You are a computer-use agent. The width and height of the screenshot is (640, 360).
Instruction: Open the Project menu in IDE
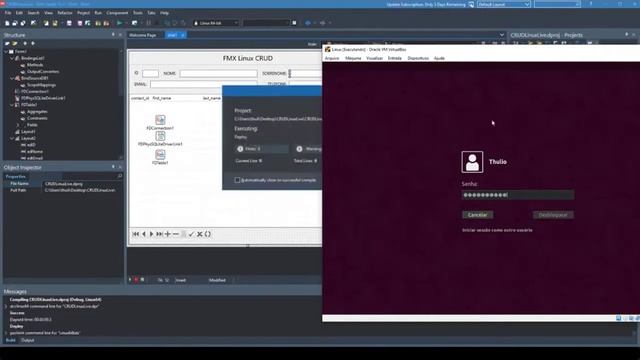(x=83, y=13)
